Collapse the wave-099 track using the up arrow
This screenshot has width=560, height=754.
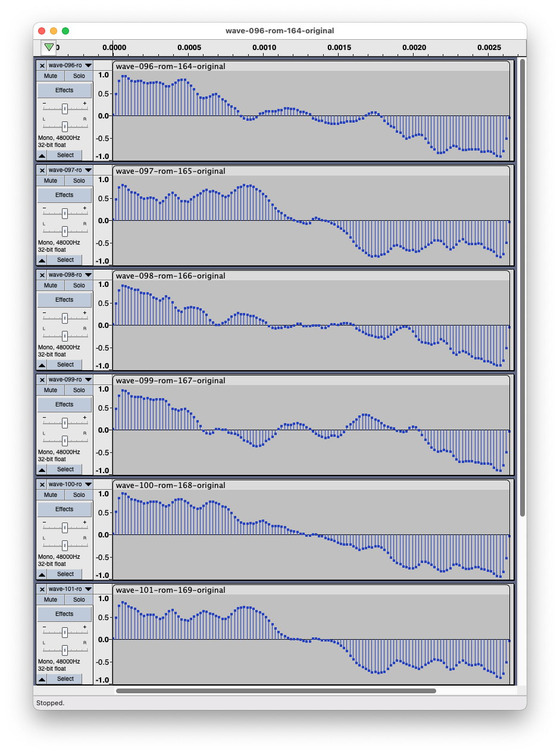coord(42,470)
